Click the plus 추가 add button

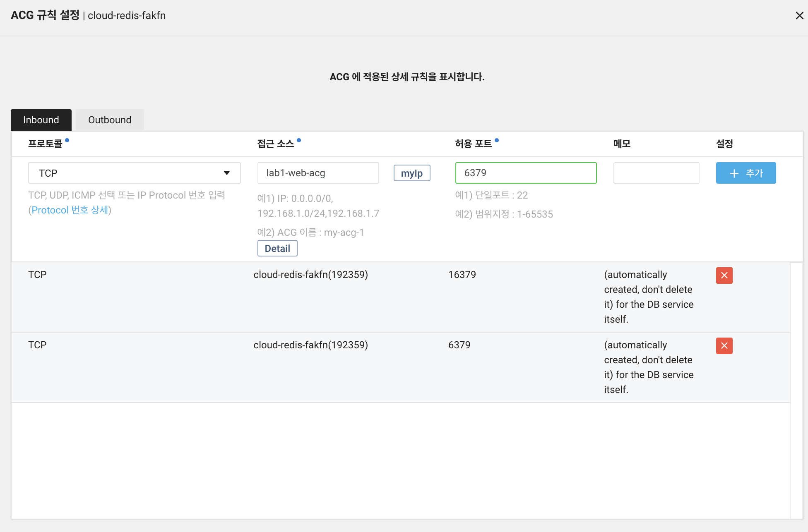[745, 173]
